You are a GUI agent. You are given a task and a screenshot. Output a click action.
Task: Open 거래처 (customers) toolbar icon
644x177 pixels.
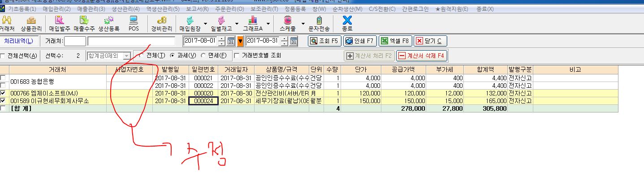pos(7,23)
